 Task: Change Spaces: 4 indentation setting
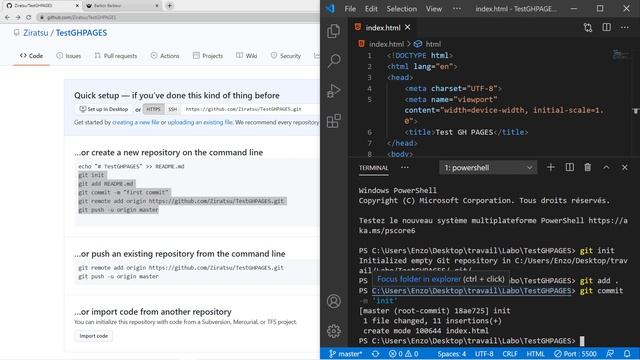pyautogui.click(x=451, y=354)
